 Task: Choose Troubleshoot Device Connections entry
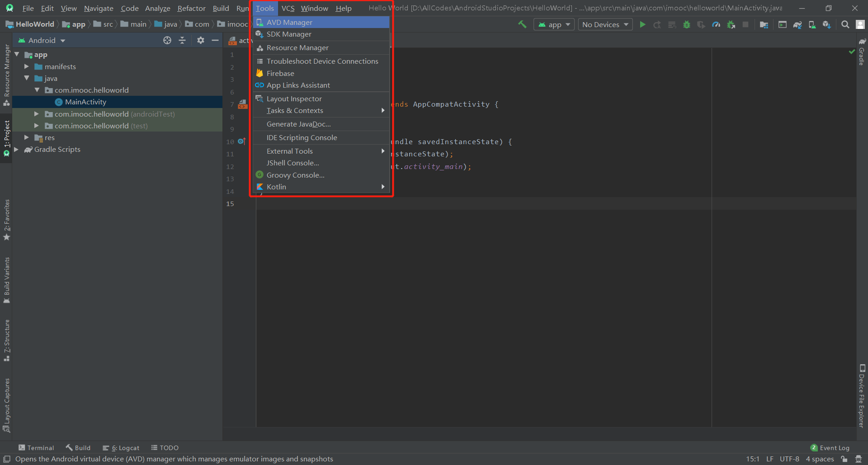[x=321, y=61]
